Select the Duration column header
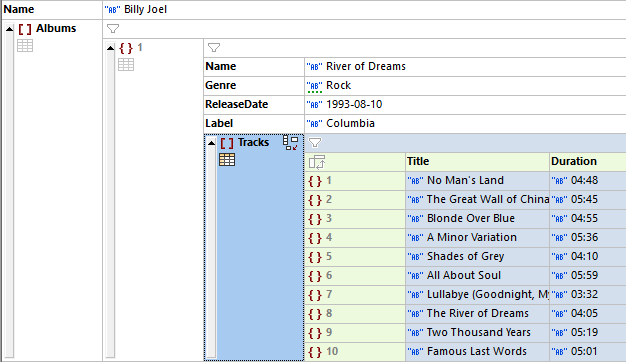 click(x=588, y=162)
